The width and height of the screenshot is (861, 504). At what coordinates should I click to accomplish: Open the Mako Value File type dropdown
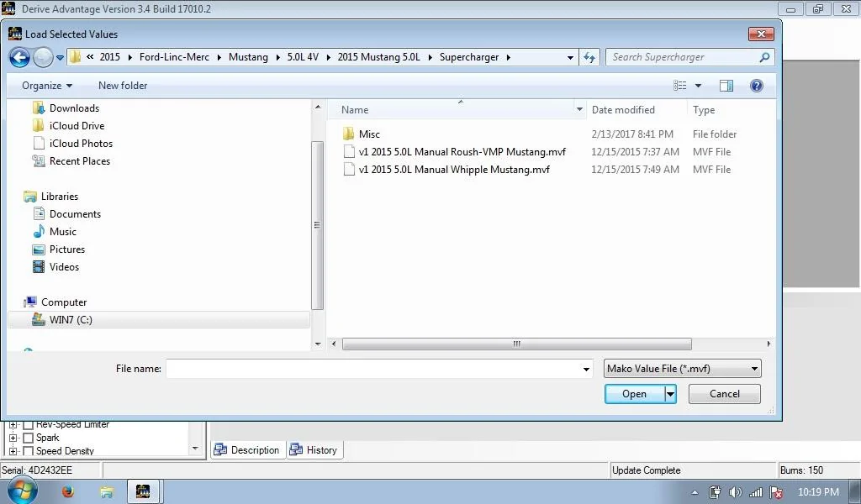tap(683, 369)
